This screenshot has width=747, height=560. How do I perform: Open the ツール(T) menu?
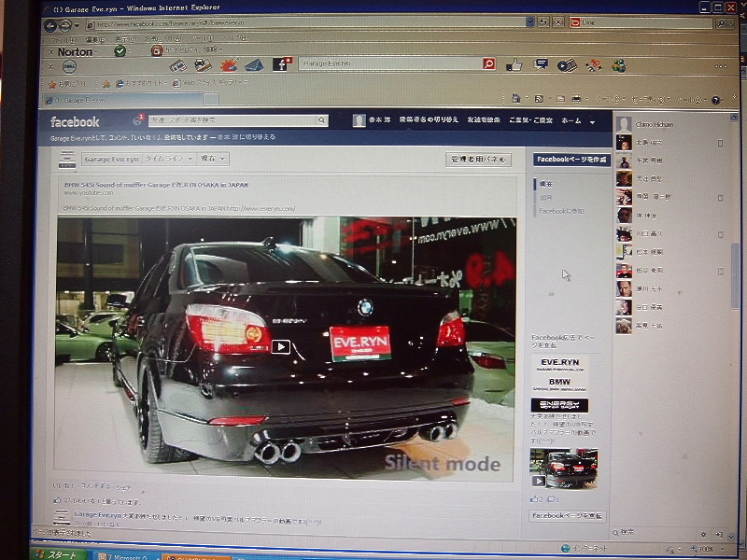[x=202, y=38]
